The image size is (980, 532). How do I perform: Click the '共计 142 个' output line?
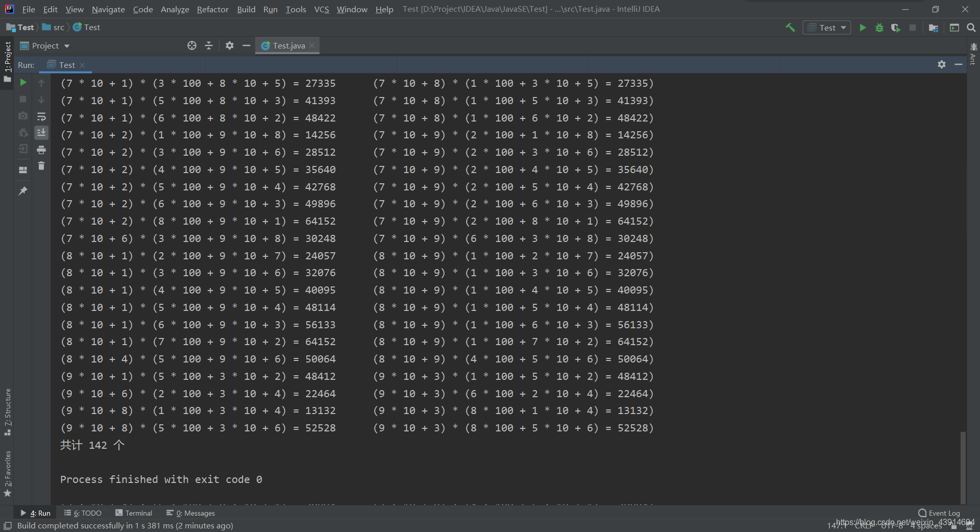(x=92, y=445)
